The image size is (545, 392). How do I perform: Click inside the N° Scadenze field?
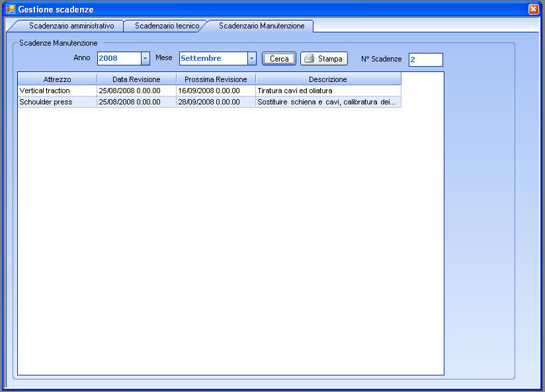pos(425,59)
